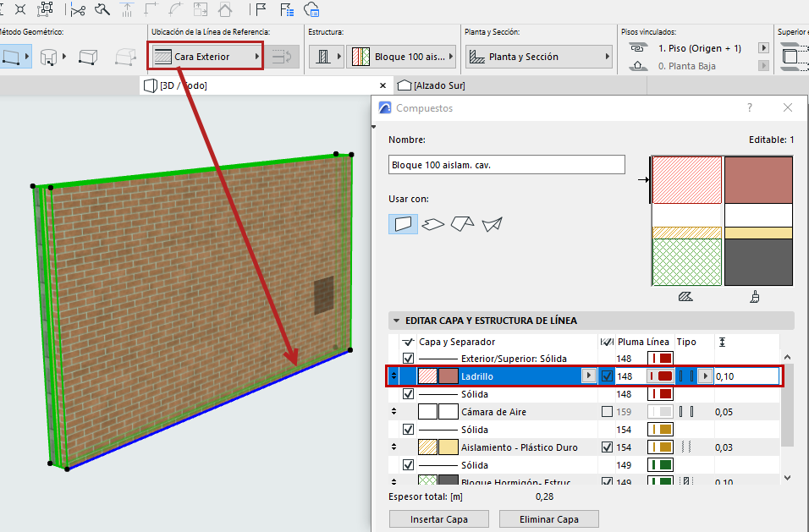Viewport: 809px width, 532px height.
Task: Click the flip reference line icon
Action: [283, 56]
